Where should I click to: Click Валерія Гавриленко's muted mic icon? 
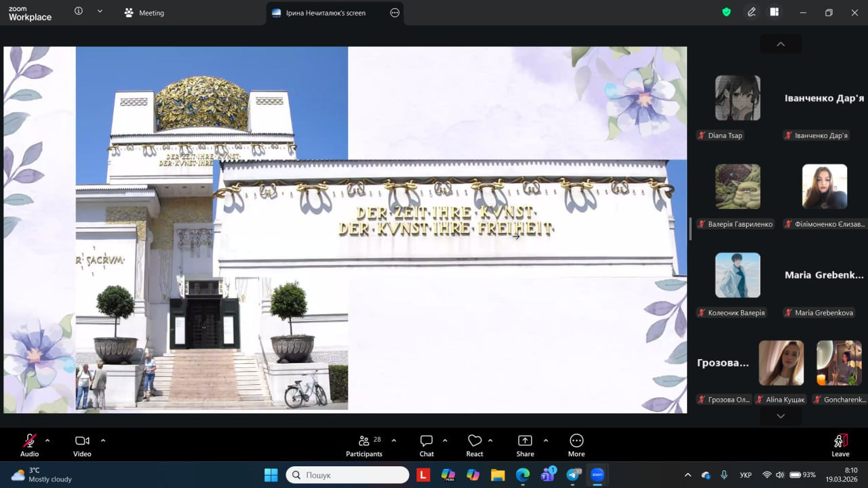[703, 224]
